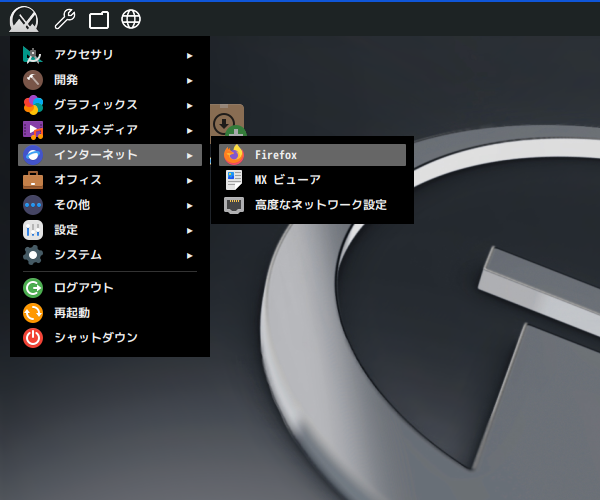Click the desktop installer icon behind menu
This screenshot has width=600, height=500.
pos(229,120)
